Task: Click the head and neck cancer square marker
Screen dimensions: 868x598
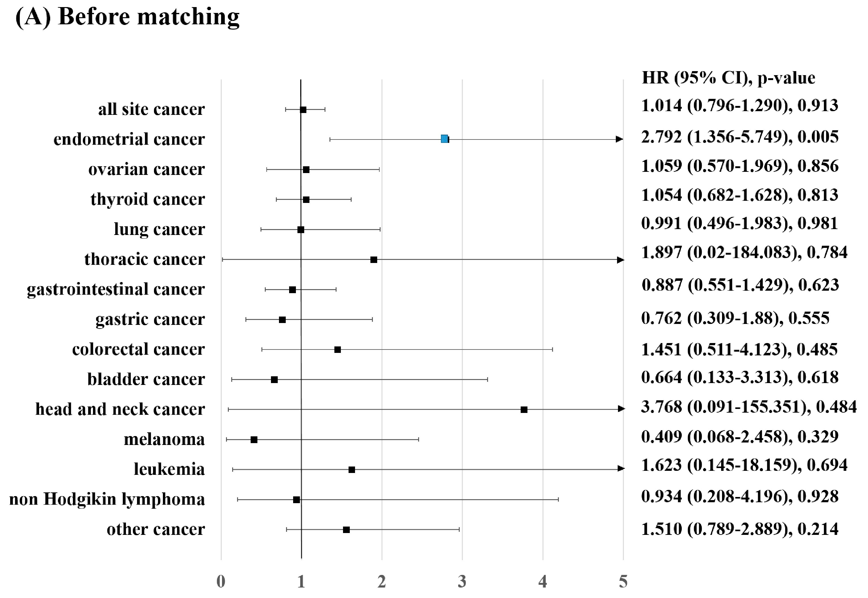Action: click(x=524, y=410)
